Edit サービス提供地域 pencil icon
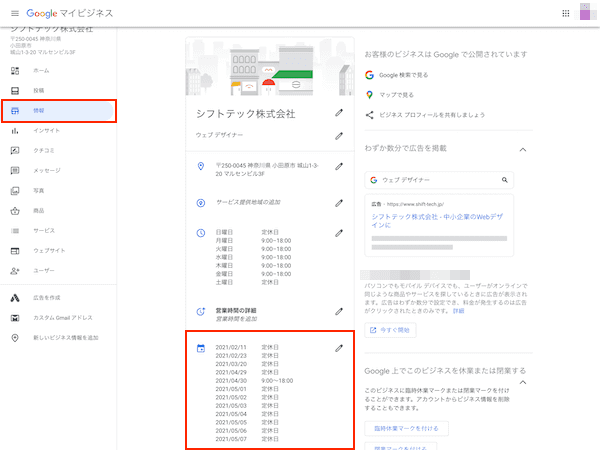The image size is (600, 450). pos(339,203)
